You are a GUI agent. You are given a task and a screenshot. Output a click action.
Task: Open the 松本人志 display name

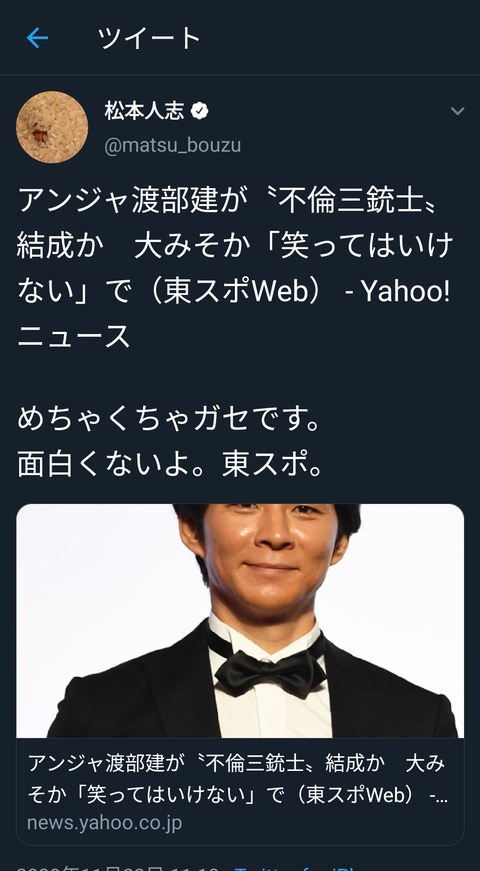coord(144,111)
